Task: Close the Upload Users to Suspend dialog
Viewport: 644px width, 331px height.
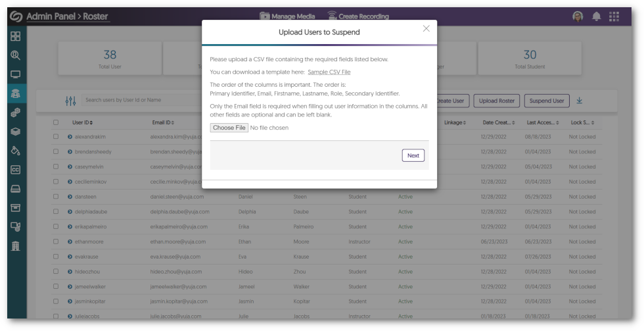Action: pyautogui.click(x=426, y=28)
